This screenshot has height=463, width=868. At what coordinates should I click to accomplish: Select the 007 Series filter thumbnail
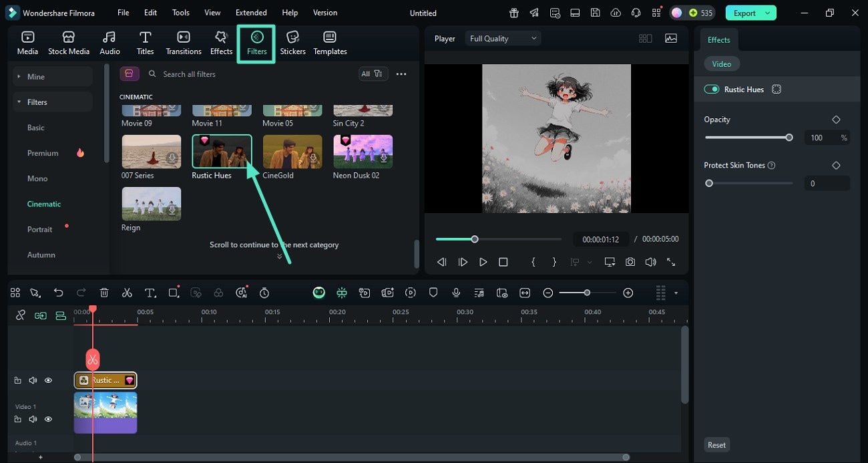pos(152,152)
